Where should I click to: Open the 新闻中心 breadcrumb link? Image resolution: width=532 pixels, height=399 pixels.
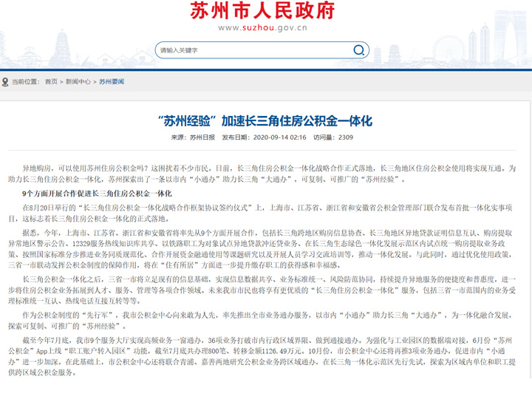[x=78, y=82]
